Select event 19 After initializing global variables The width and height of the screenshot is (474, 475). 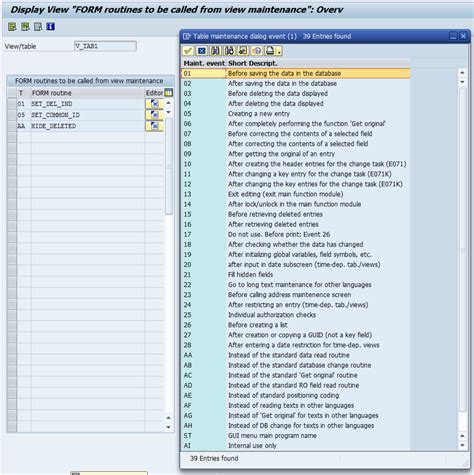coord(296,254)
